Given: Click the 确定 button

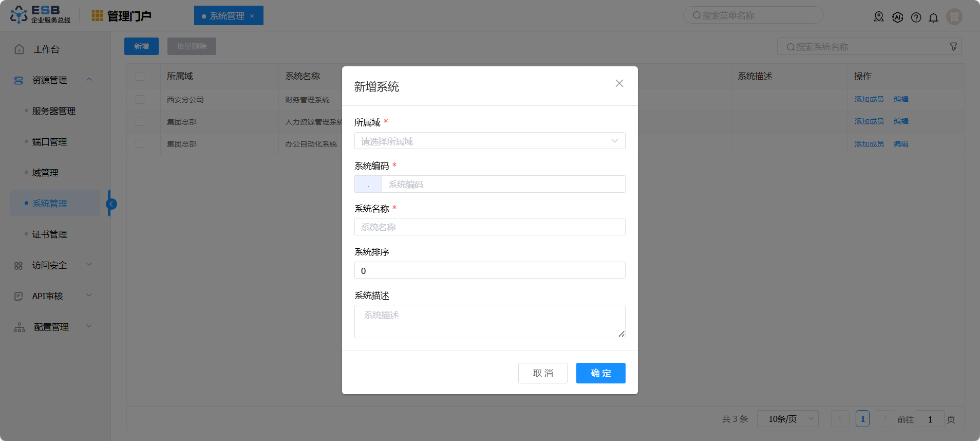Looking at the screenshot, I should point(600,373).
